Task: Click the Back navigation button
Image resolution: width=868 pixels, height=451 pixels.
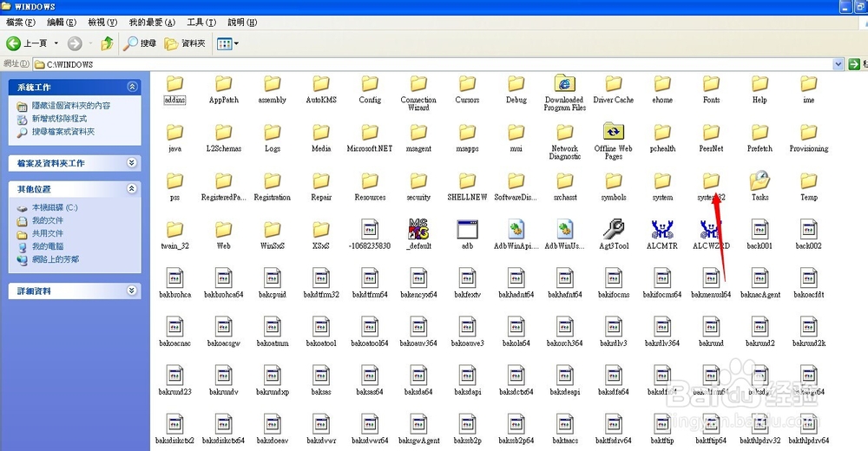Action: point(27,43)
